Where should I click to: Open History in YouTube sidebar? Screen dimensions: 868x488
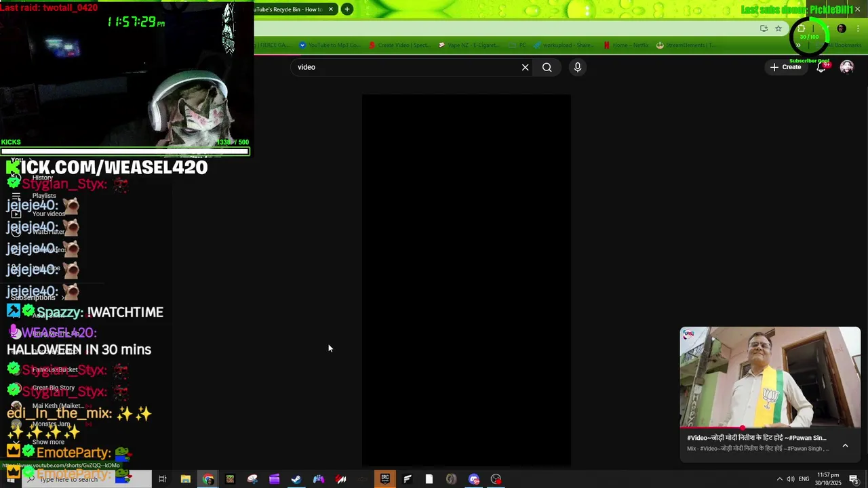(42, 178)
